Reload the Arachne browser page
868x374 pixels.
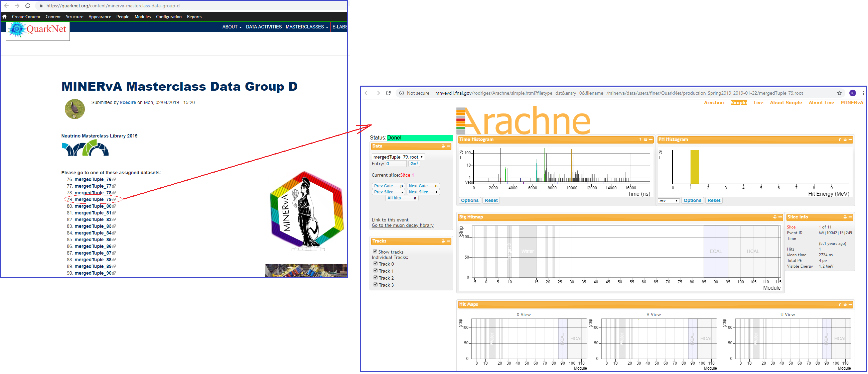(388, 93)
